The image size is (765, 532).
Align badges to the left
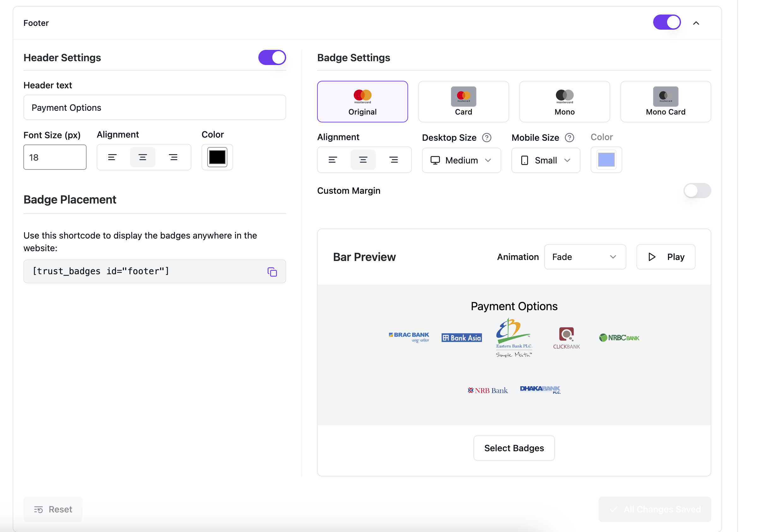(x=333, y=160)
